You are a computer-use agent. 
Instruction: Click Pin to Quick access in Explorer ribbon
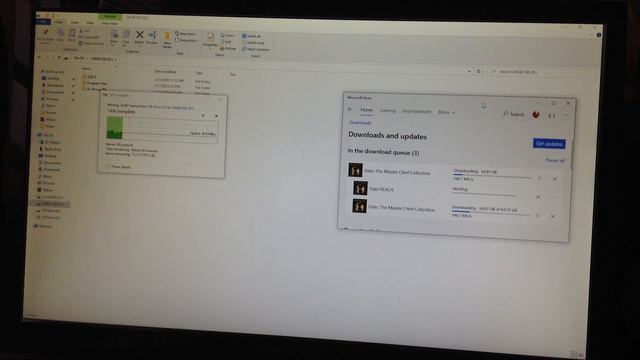click(45, 36)
